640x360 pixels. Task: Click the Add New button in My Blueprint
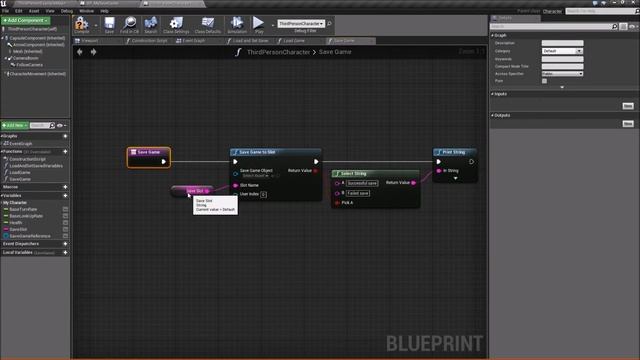tap(14, 125)
